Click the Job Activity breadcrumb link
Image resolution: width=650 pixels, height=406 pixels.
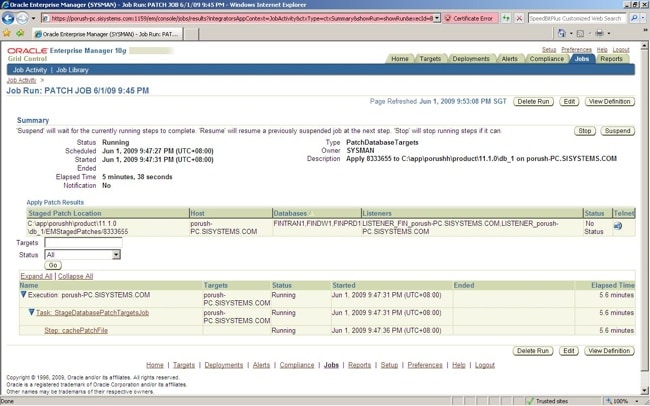pos(22,80)
